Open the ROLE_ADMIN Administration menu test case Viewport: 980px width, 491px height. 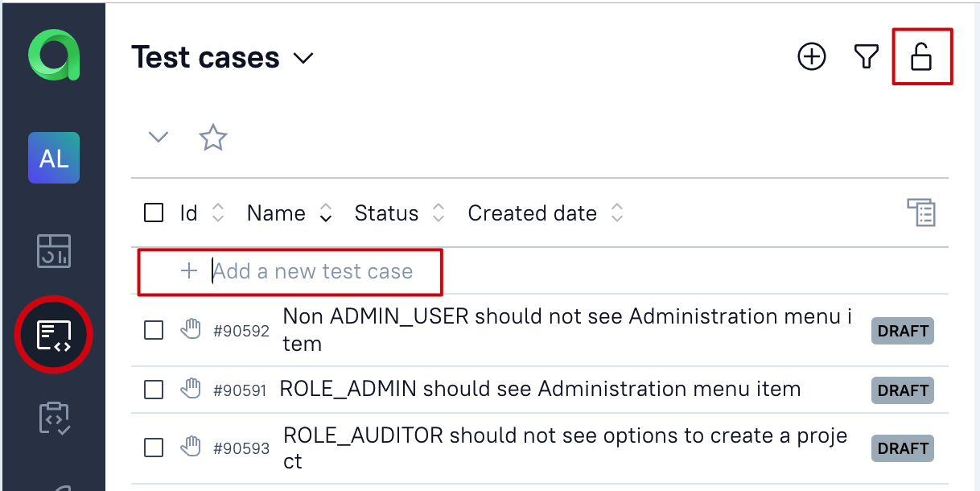pos(539,390)
